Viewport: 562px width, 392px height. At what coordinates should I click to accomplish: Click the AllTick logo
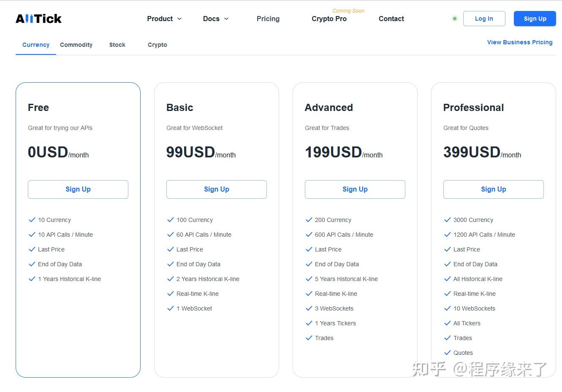pyautogui.click(x=38, y=19)
